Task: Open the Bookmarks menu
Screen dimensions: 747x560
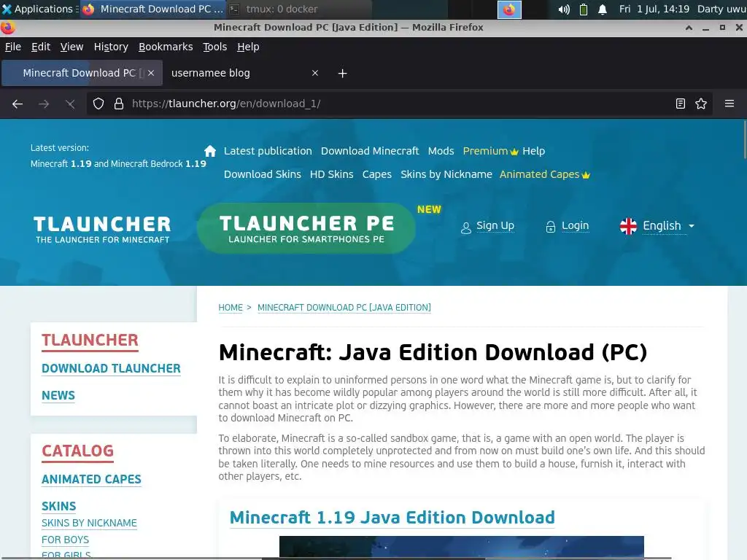Action: [166, 47]
